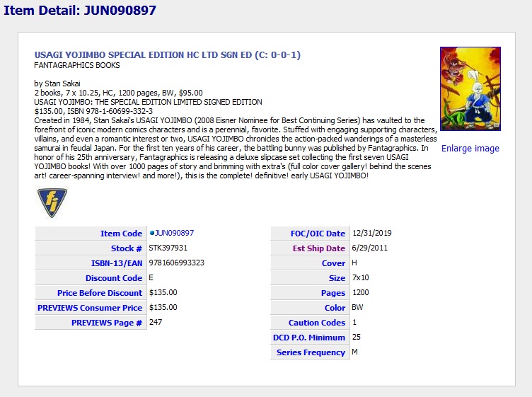
Task: Open the Usagi Yojimbo Special Edition title link
Action: pyautogui.click(x=167, y=55)
